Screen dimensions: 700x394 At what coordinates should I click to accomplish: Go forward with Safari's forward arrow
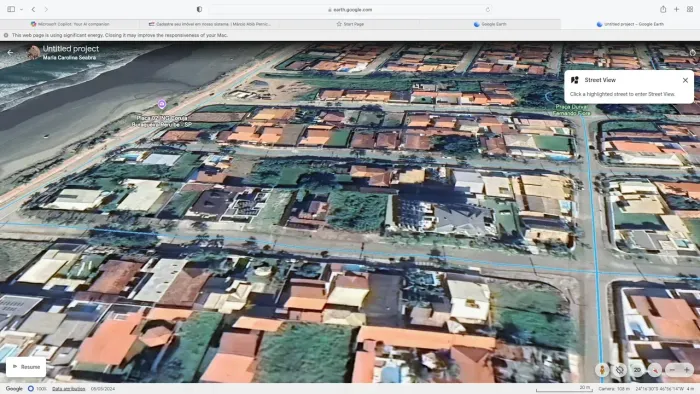(x=46, y=9)
